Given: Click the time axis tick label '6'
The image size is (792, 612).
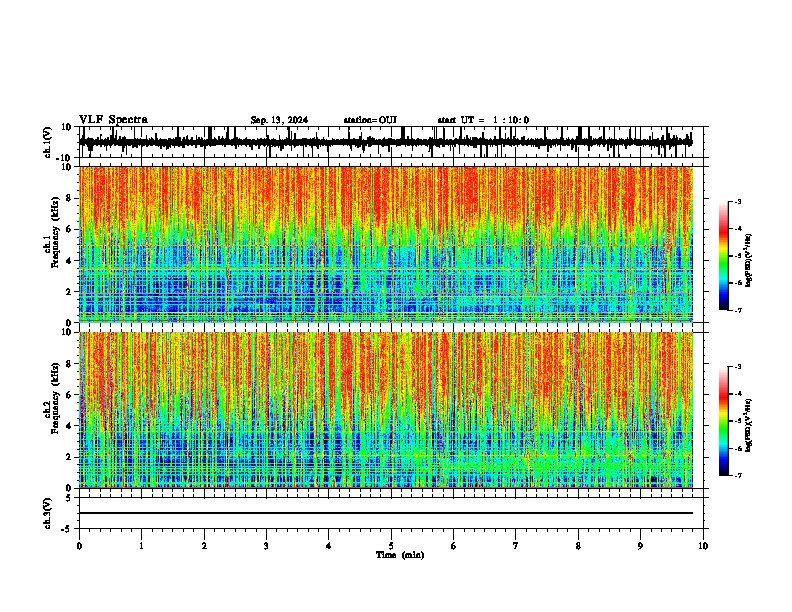Looking at the screenshot, I should click(454, 546).
